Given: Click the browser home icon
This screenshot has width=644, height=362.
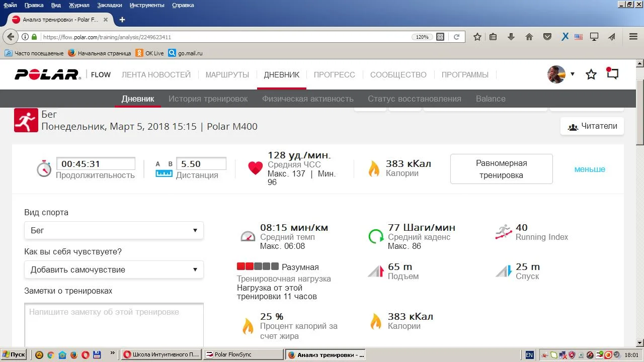Looking at the screenshot, I should 529,37.
